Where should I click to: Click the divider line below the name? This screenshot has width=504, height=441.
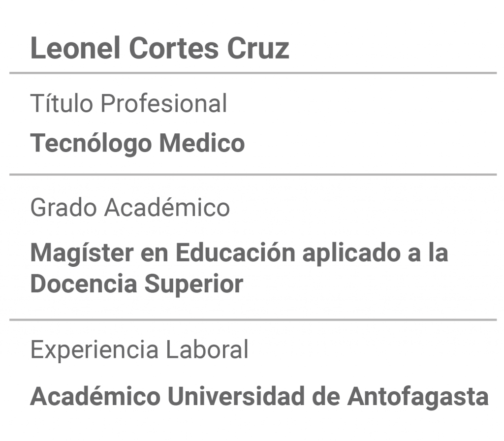[253, 73]
